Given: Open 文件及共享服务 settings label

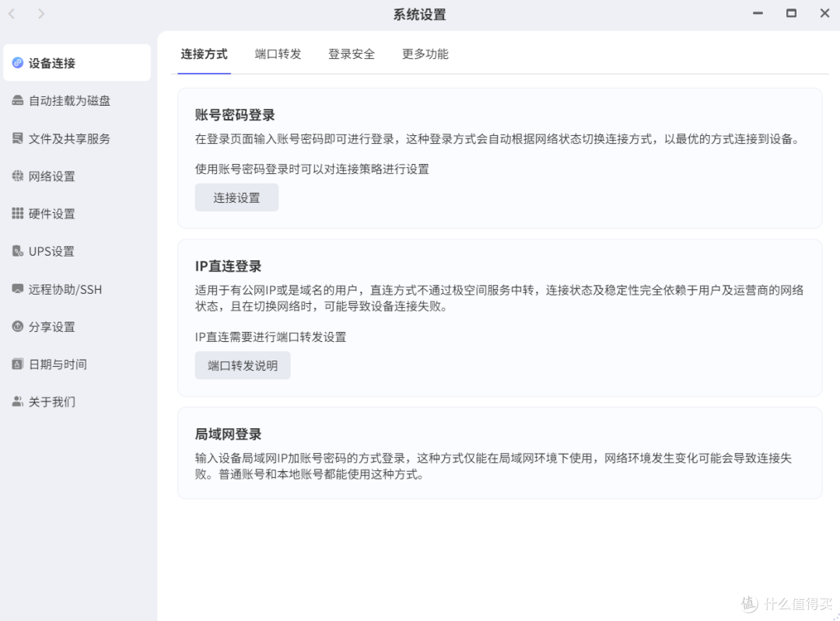Looking at the screenshot, I should click(70, 138).
